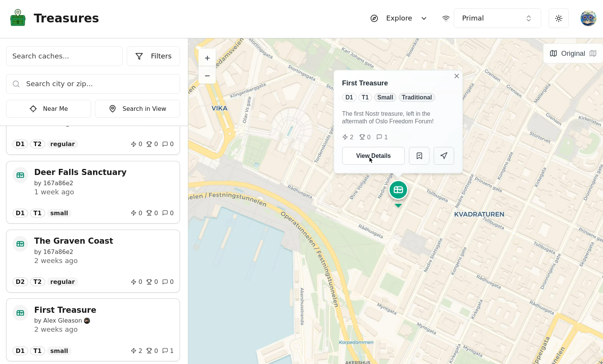Click the Near Me location button
The height and width of the screenshot is (364, 603).
49,109
